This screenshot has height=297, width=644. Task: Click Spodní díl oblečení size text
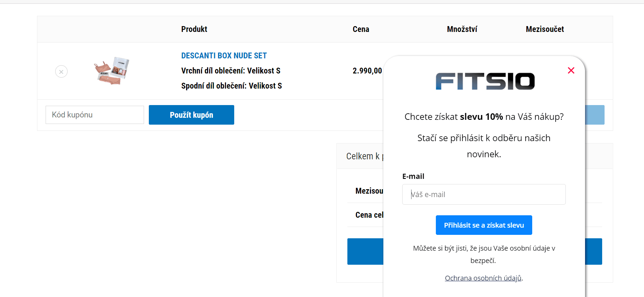(x=231, y=86)
